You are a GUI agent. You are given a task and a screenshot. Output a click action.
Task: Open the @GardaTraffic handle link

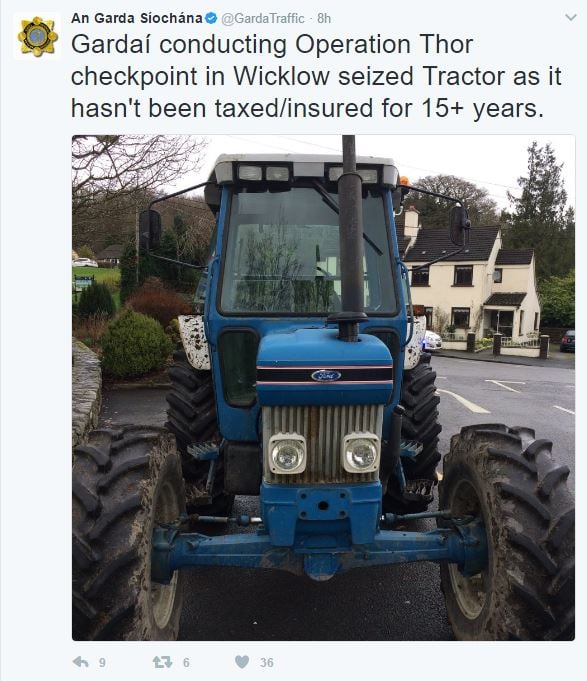pos(263,18)
